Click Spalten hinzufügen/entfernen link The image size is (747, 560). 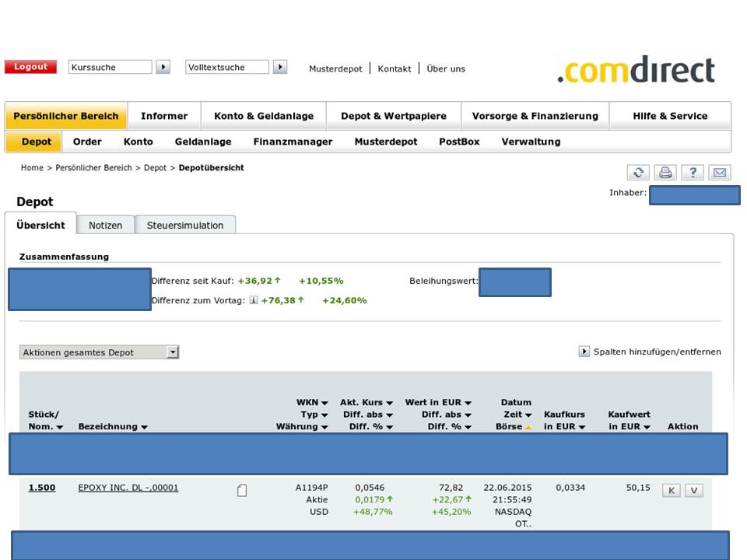657,352
